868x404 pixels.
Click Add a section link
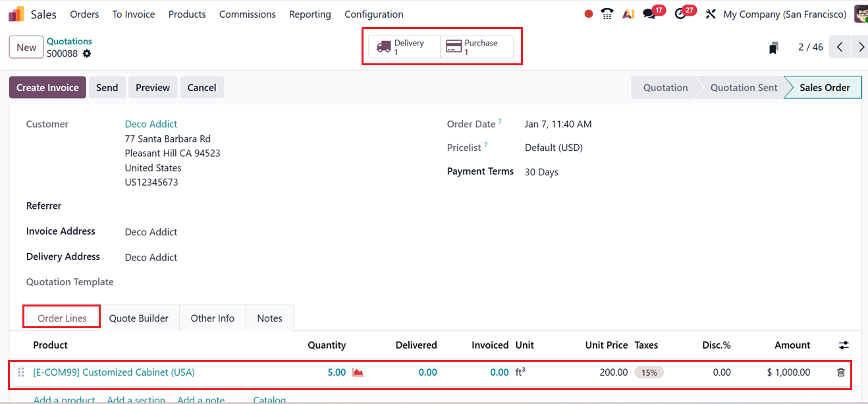(x=136, y=399)
